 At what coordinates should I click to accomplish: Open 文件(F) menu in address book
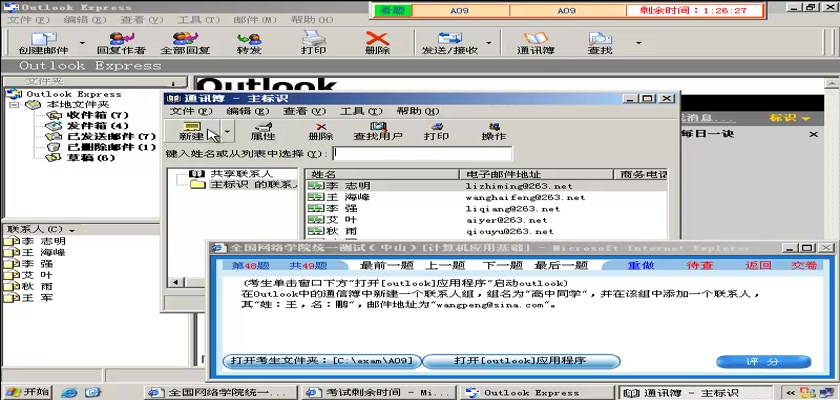(x=191, y=111)
